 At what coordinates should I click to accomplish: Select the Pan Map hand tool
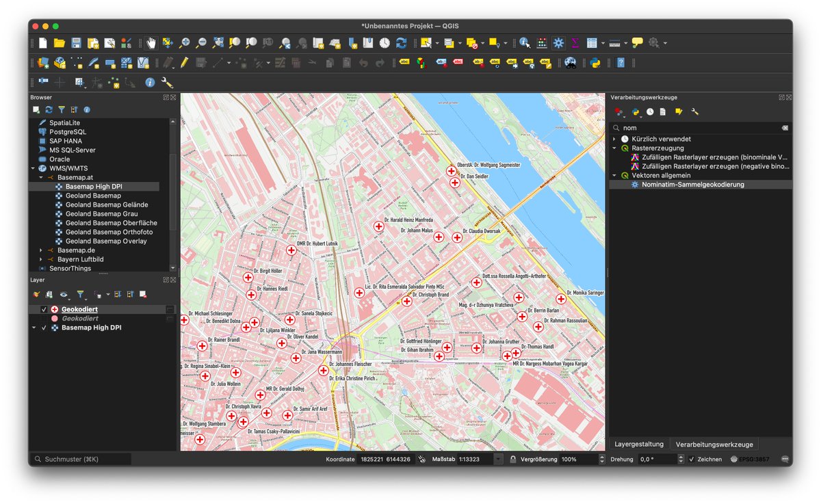151,43
